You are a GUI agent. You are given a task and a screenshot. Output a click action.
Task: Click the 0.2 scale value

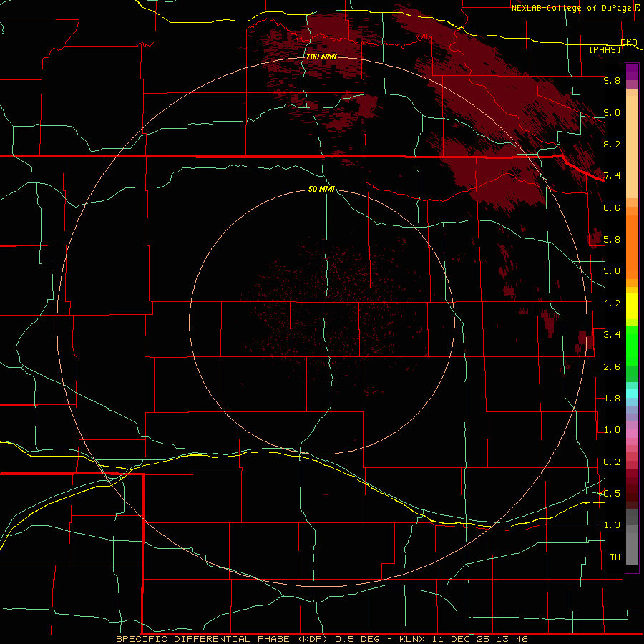612,462
